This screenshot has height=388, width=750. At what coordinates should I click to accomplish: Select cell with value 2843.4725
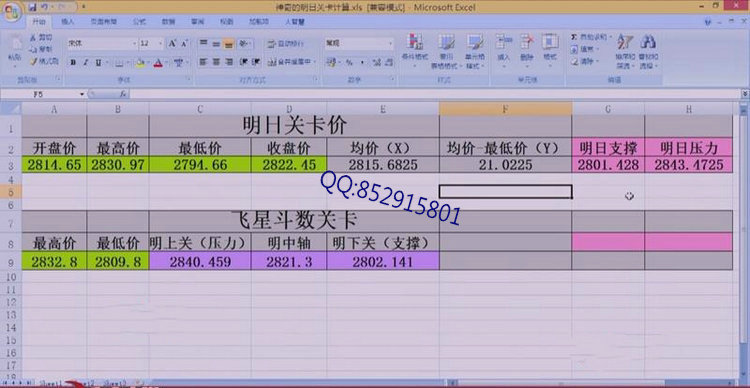(688, 165)
